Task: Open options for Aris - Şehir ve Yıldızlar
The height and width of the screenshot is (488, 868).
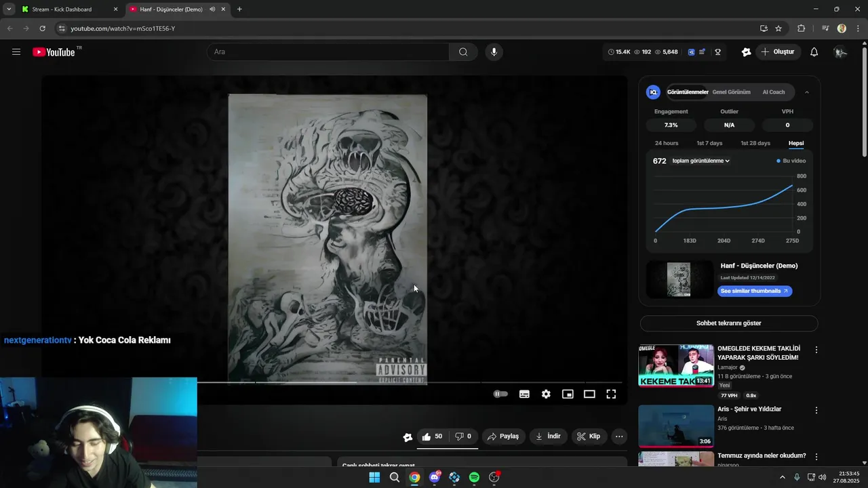Action: point(816,410)
